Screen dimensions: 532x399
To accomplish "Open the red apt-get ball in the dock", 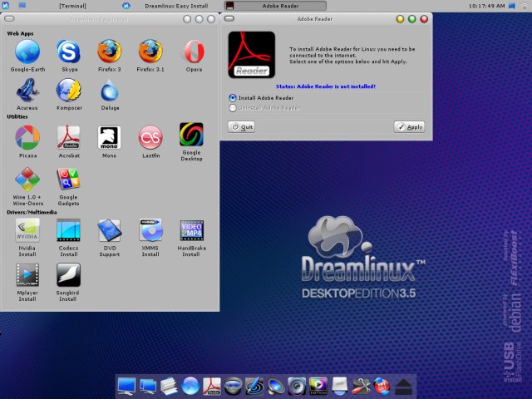I will tap(382, 386).
